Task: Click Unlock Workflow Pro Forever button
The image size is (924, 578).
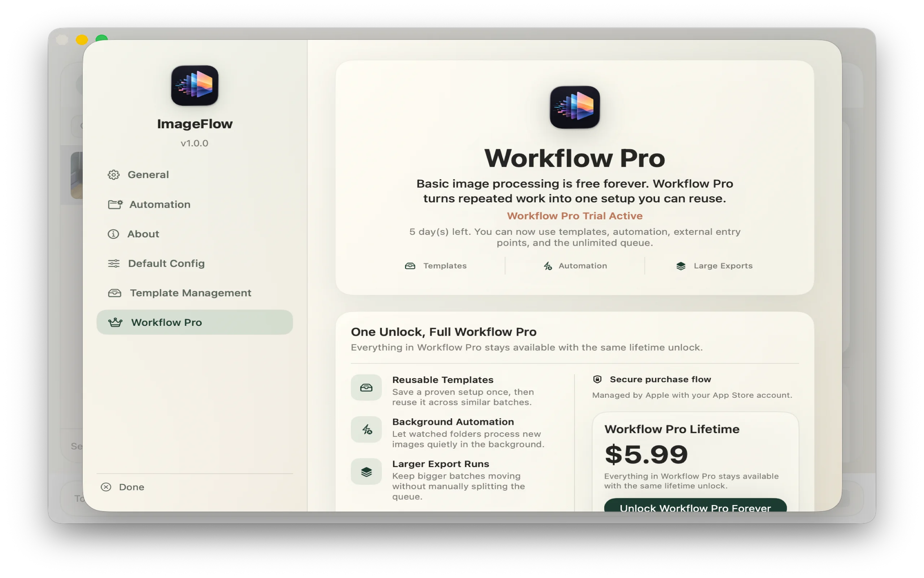Action: [695, 505]
